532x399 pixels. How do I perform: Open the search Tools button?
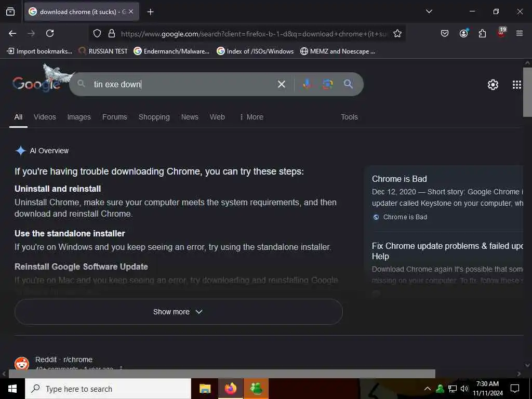349,117
